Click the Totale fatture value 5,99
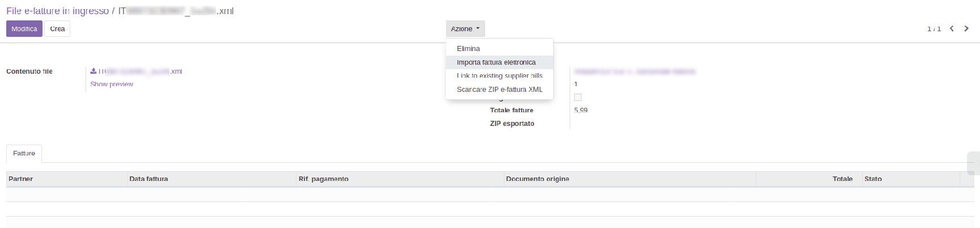980x228 pixels. click(581, 111)
